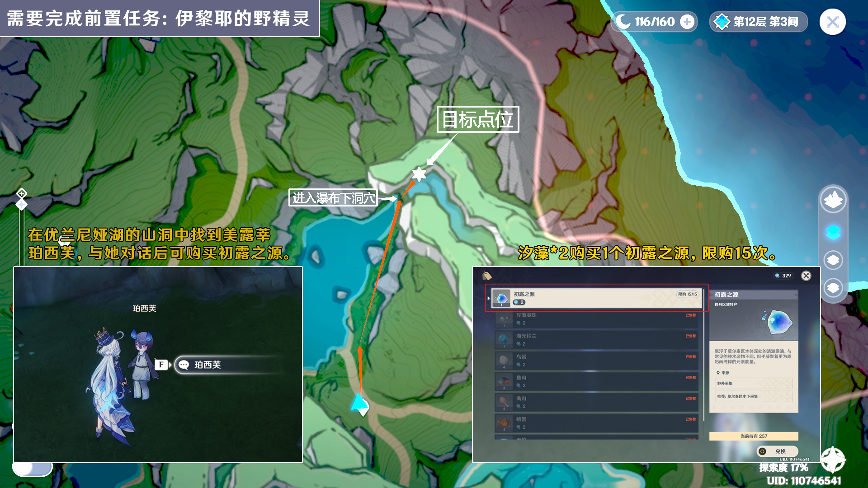The width and height of the screenshot is (868, 488).
Task: Click the 珀西芙 name label above the NPC
Action: tap(144, 309)
